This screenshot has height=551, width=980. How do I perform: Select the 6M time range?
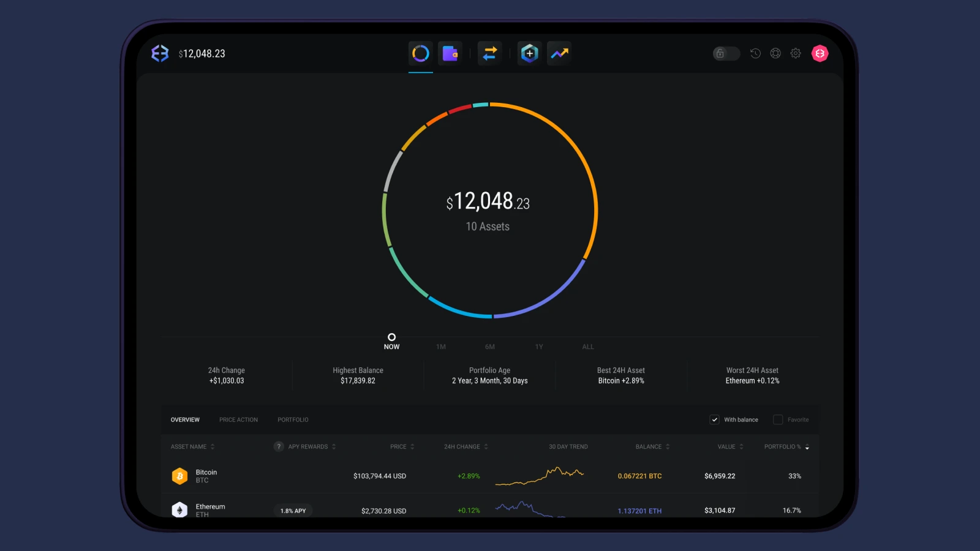pyautogui.click(x=490, y=347)
